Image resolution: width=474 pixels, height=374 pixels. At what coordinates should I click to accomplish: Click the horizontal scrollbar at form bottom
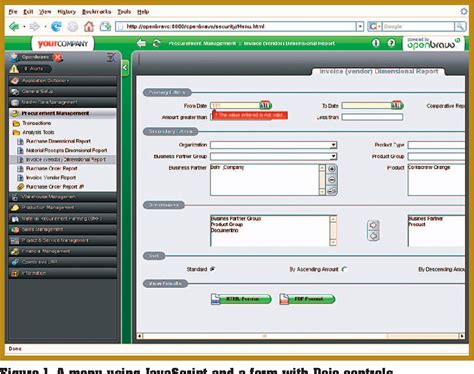coord(301,336)
